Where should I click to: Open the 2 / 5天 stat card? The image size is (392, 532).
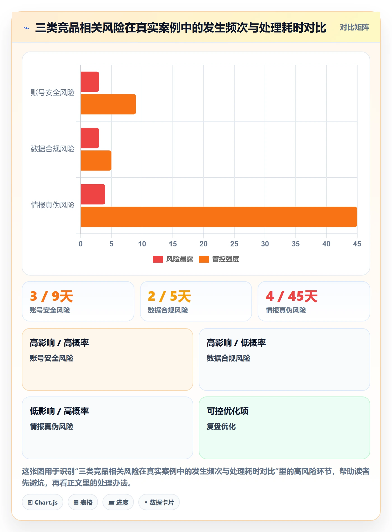pos(196,301)
